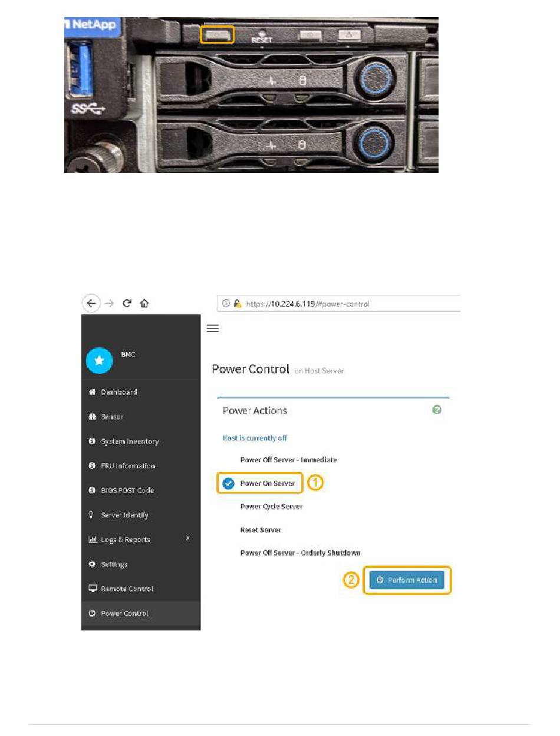560x736 pixels.
Task: Click the green help question icon
Action: (437, 410)
